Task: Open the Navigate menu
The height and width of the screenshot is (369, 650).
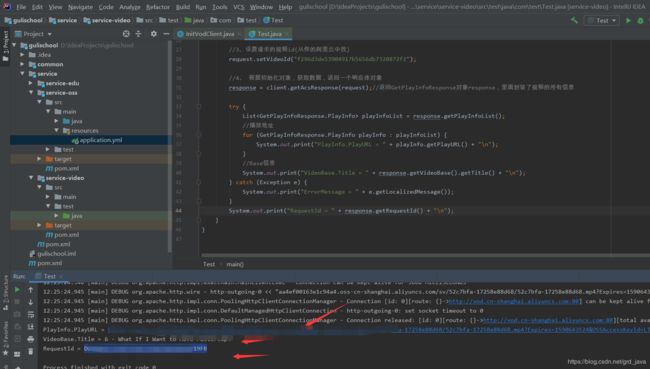Action: coord(80,7)
